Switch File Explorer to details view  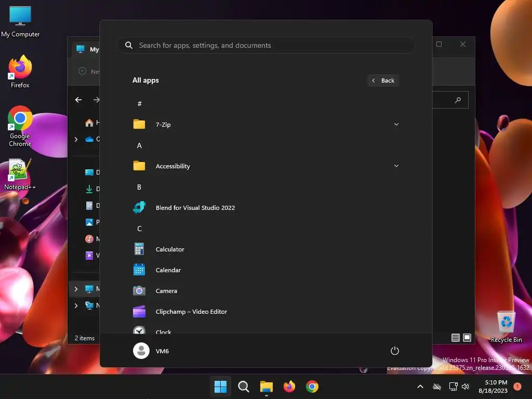[455, 338]
